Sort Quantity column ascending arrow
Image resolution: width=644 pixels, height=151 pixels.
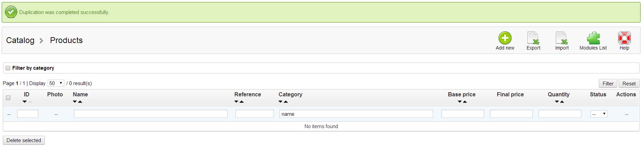click(562, 102)
